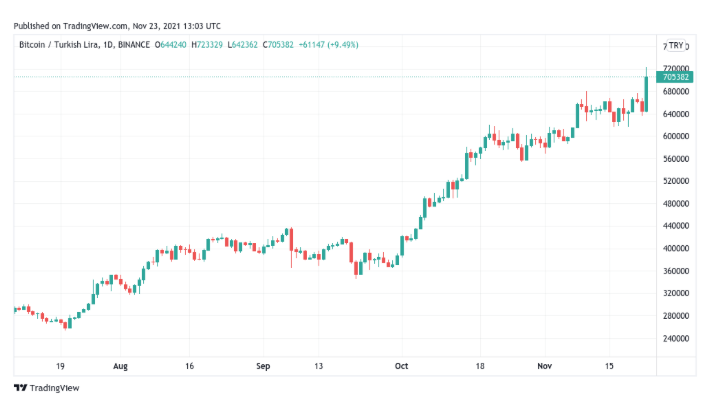This screenshot has height=396, width=709.
Task: Click the 705382 current price label
Action: coord(675,77)
